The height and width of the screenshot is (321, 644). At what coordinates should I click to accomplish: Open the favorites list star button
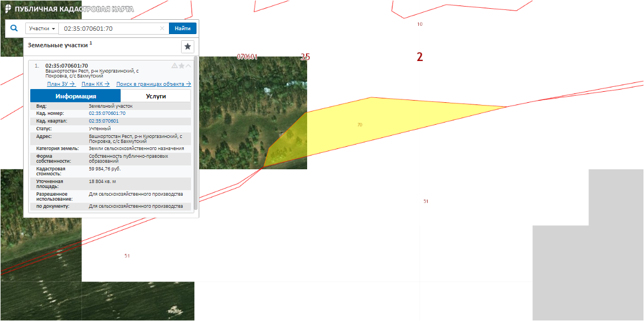[188, 46]
